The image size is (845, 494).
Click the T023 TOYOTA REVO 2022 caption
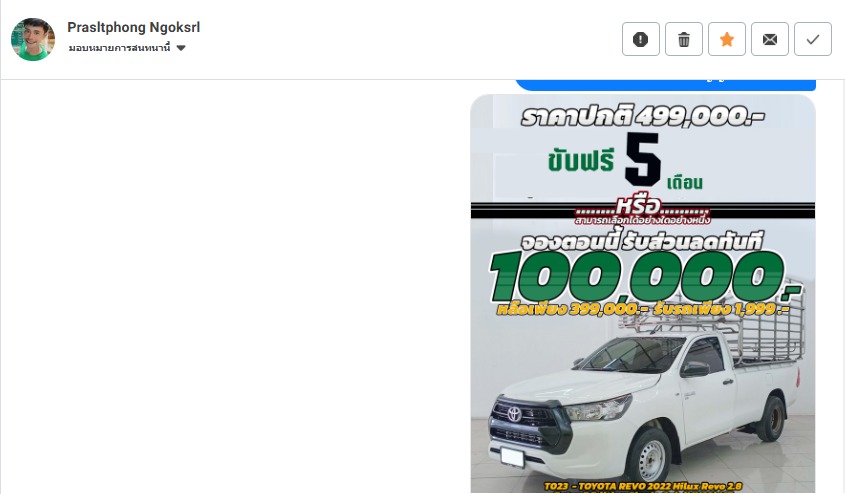click(x=642, y=486)
